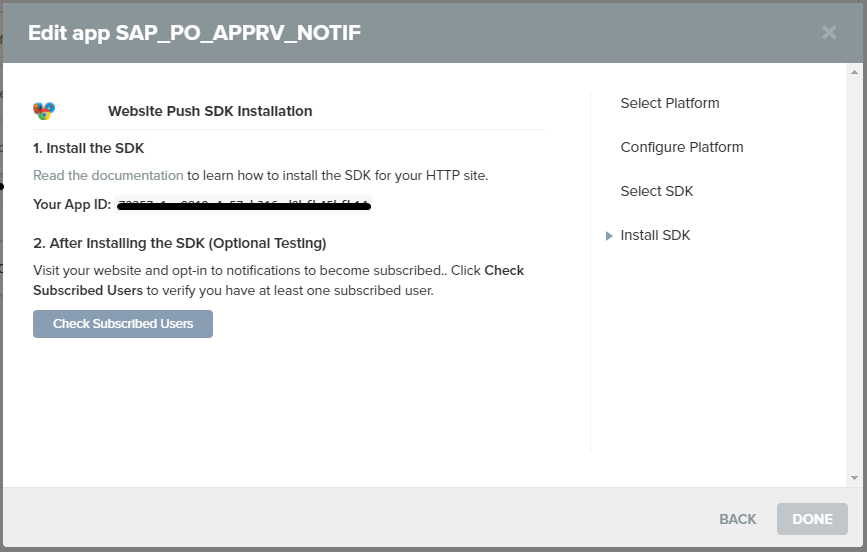Click the arrow marker beside Install SDK
Screen dimensions: 867x552
[x=609, y=236]
